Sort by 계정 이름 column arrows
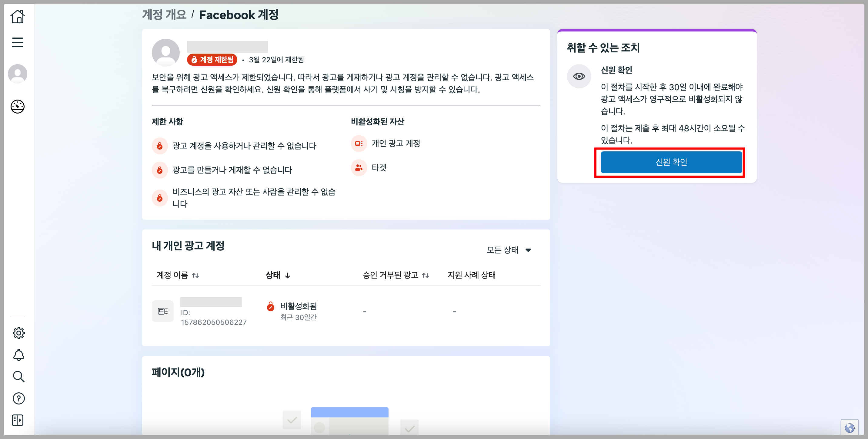The width and height of the screenshot is (868, 439). click(x=195, y=276)
